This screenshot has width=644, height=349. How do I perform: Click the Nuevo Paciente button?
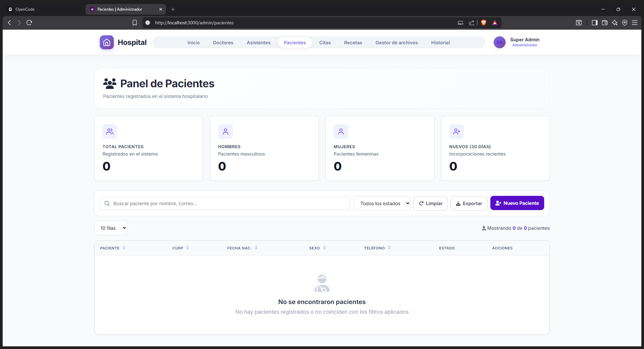pos(517,203)
